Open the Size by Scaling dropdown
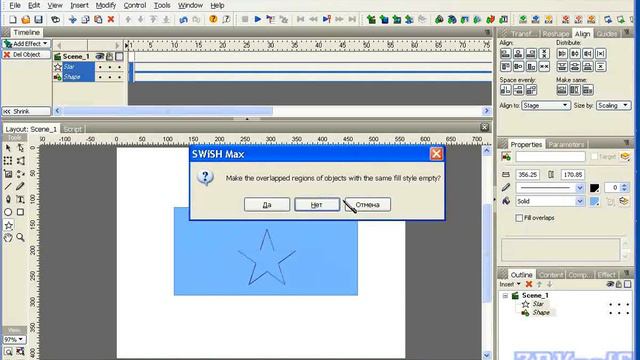Viewport: 640px width, 360px height. (613, 105)
